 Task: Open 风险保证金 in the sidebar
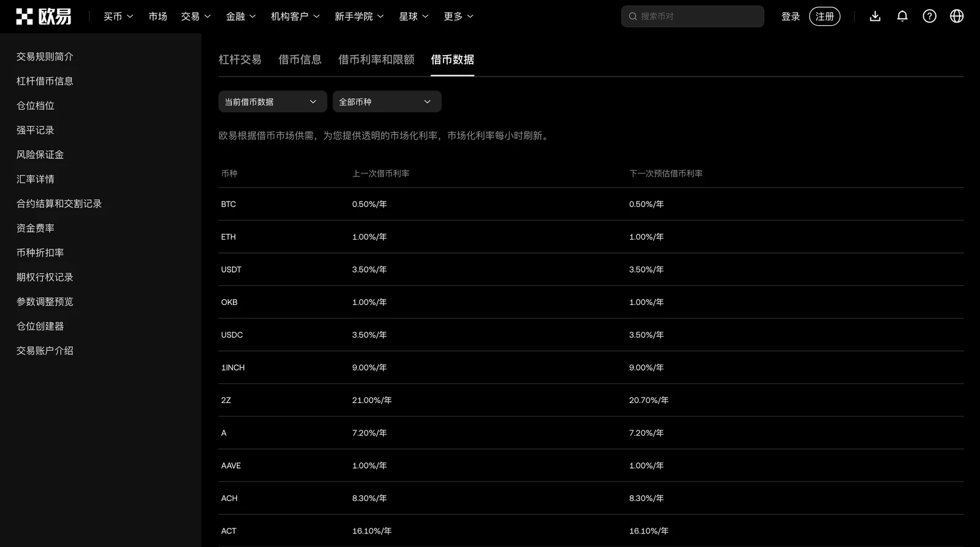pyautogui.click(x=40, y=154)
